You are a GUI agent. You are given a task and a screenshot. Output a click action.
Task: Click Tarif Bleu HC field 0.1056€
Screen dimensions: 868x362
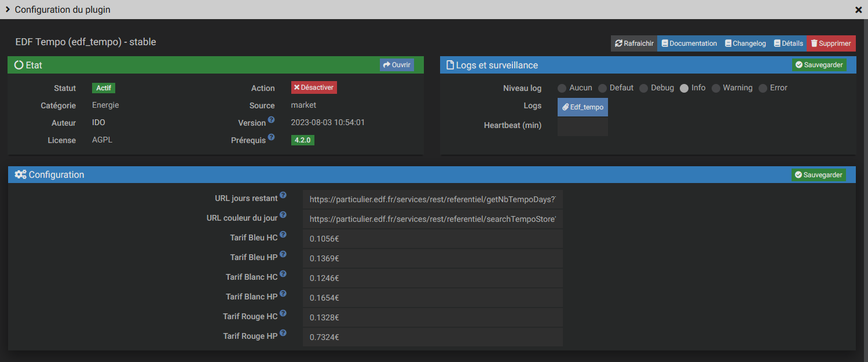pyautogui.click(x=433, y=239)
